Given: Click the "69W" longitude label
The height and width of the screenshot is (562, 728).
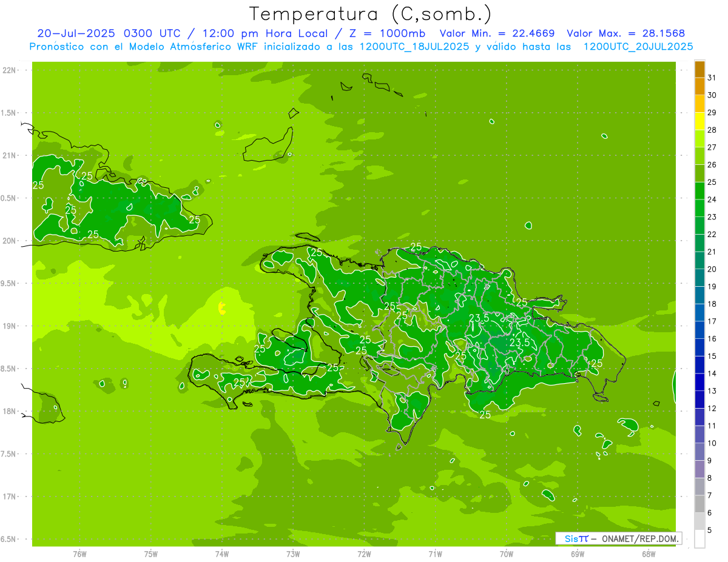Looking at the screenshot, I should click(578, 554).
